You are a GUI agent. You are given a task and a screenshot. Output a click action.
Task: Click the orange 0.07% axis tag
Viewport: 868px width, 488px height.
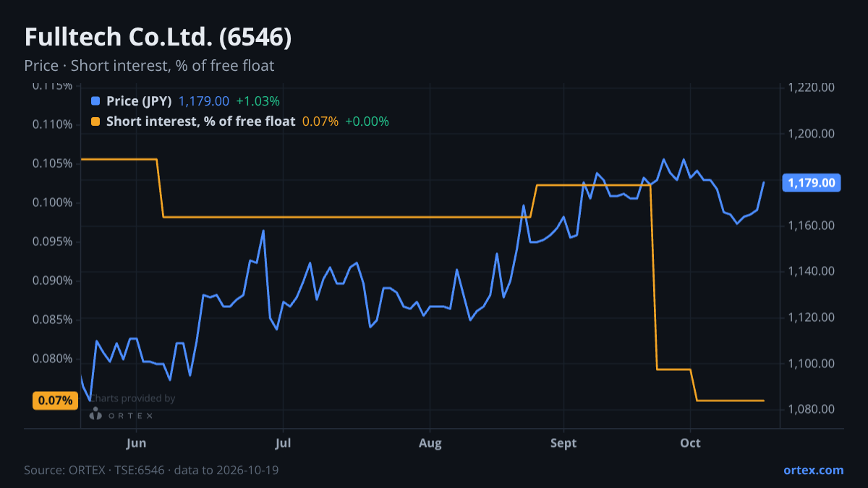(55, 401)
